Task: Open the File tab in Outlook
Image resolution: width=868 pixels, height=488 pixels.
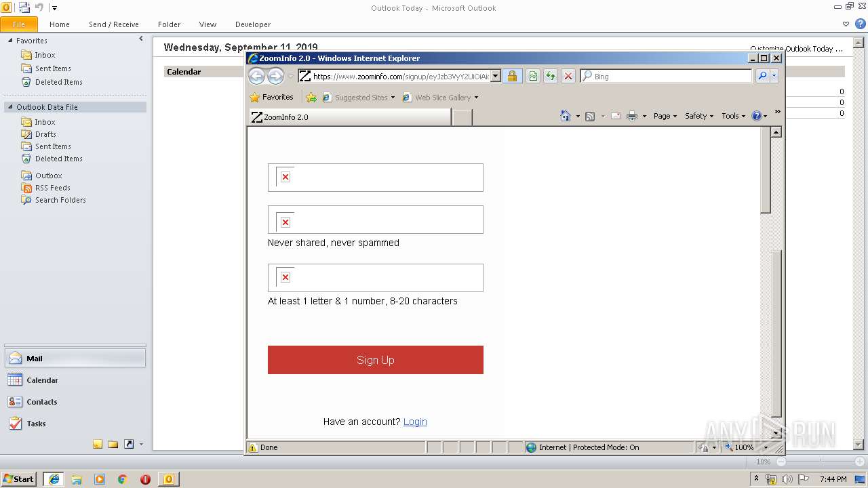Action: [19, 24]
